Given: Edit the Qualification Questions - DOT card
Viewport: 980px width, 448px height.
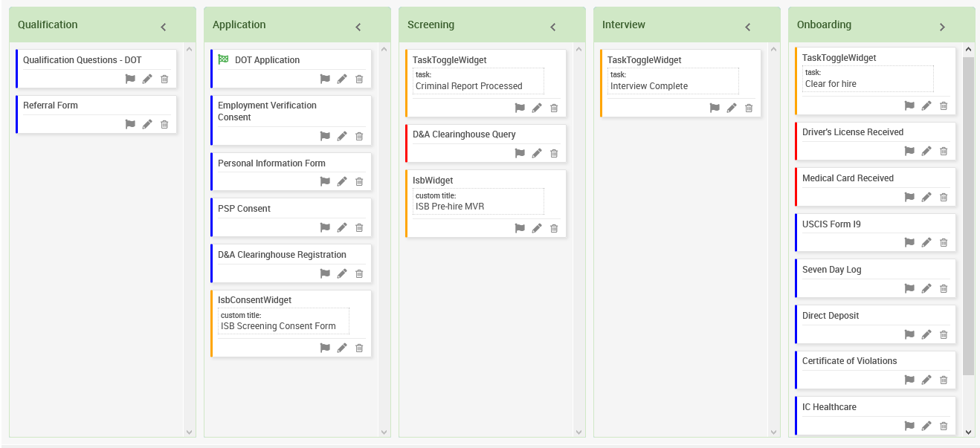Looking at the screenshot, I should pos(147,79).
